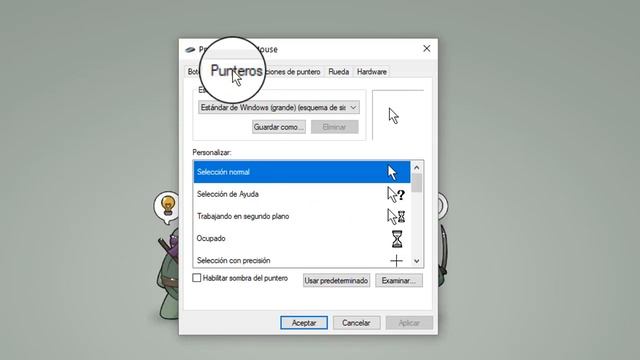Viewport: 640px width, 360px height.
Task: Switch to the Rueda tab
Action: click(x=338, y=72)
